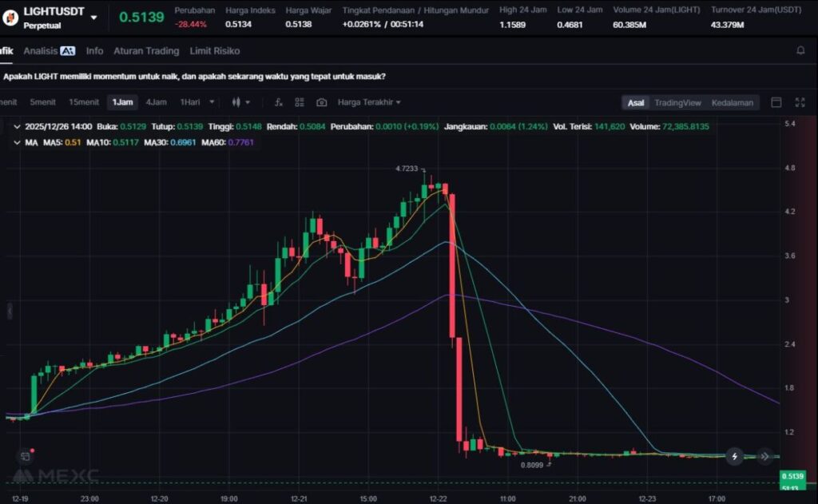The width and height of the screenshot is (818, 504).
Task: Click the notification bell icon
Action: pyautogui.click(x=800, y=50)
